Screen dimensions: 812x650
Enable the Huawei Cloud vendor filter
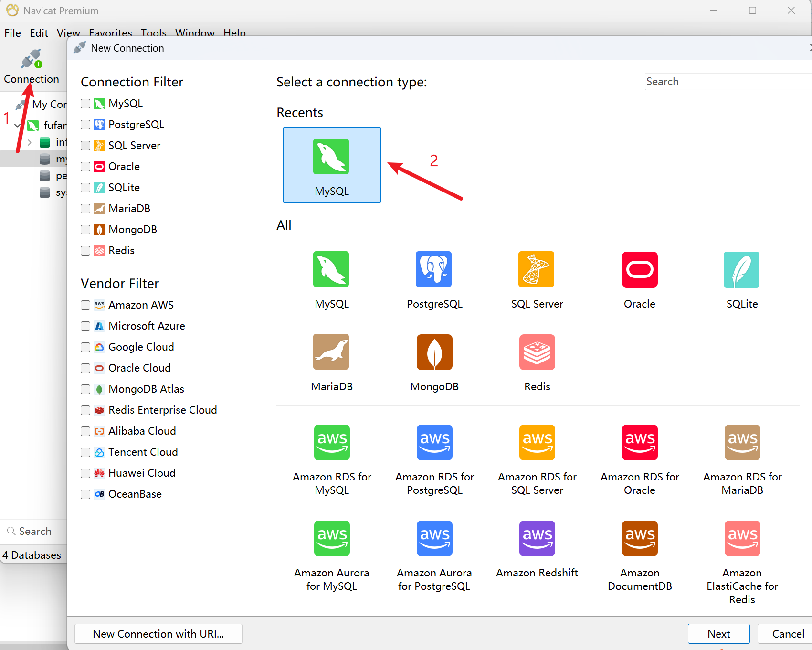click(85, 473)
